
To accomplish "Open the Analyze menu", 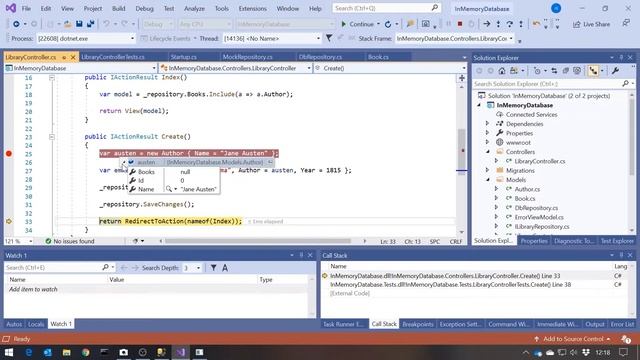I will (x=194, y=8).
